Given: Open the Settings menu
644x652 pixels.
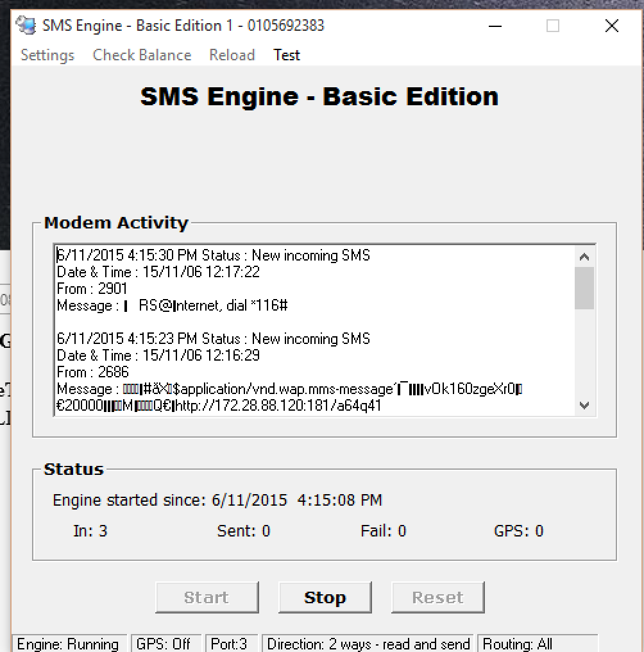Looking at the screenshot, I should [47, 55].
